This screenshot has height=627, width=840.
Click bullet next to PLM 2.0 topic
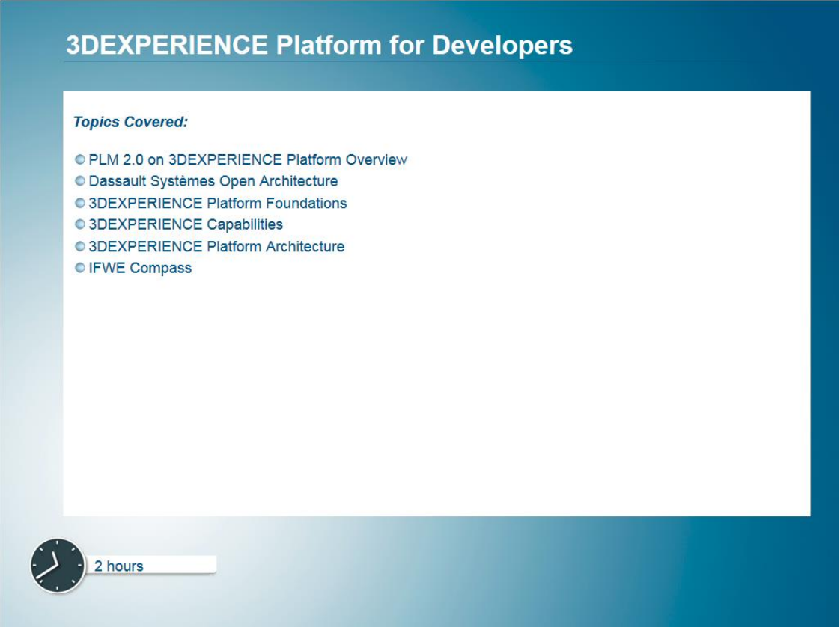(80, 159)
